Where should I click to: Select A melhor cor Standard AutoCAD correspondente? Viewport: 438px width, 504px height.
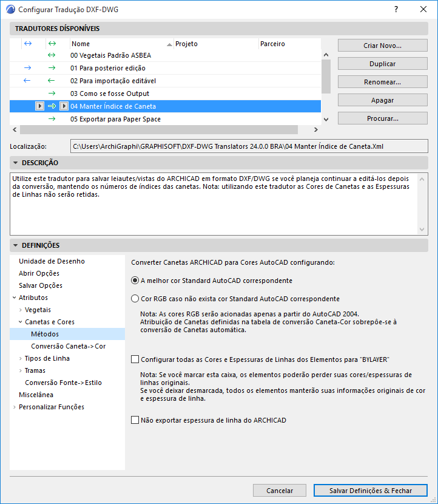coord(135,281)
